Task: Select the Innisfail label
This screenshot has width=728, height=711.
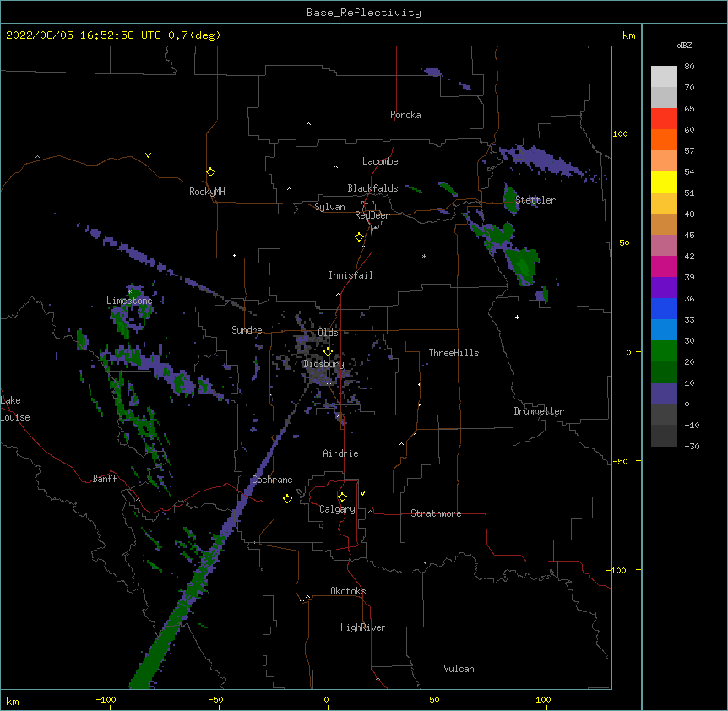Action: coord(350,275)
